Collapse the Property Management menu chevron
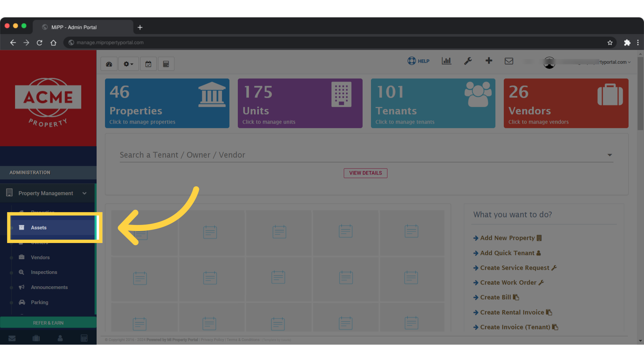 click(x=84, y=193)
